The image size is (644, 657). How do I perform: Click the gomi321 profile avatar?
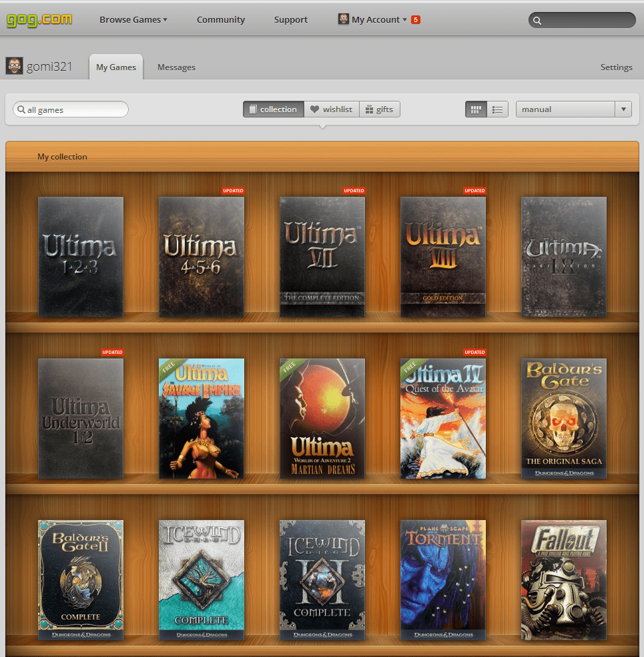coord(14,66)
